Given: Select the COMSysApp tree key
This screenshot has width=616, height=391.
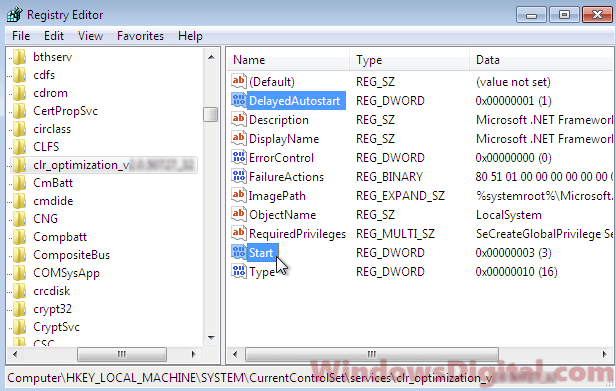Looking at the screenshot, I should [x=66, y=273].
